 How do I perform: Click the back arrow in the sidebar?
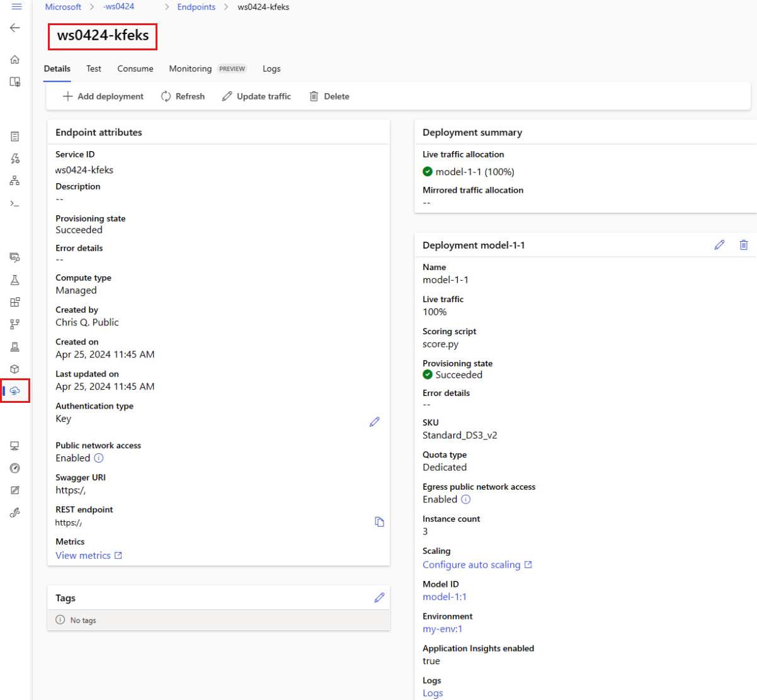tap(15, 28)
